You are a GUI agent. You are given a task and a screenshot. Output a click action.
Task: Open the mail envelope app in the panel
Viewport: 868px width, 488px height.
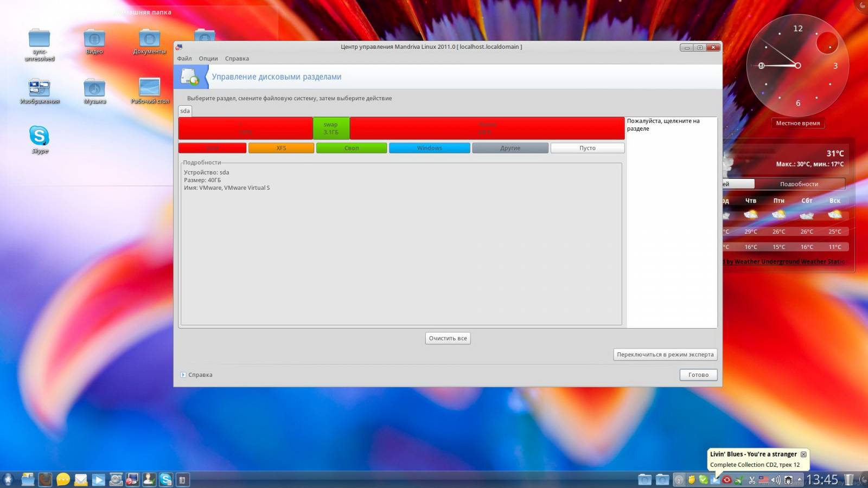pyautogui.click(x=81, y=479)
